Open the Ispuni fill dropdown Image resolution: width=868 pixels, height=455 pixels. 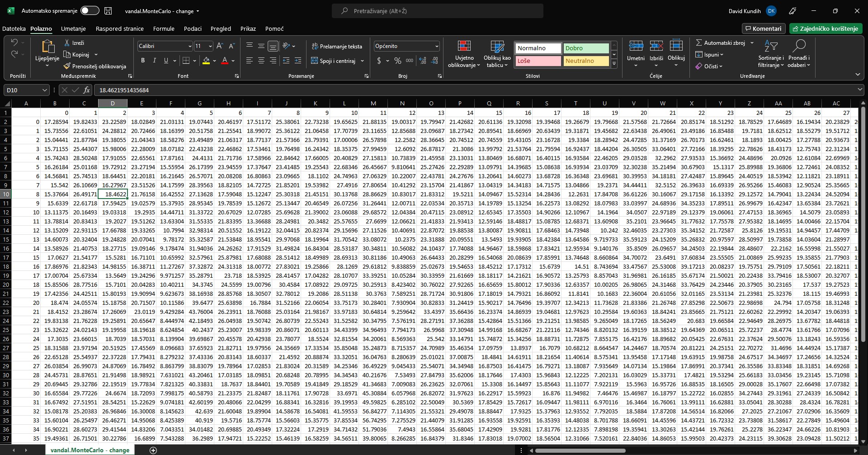(709, 54)
